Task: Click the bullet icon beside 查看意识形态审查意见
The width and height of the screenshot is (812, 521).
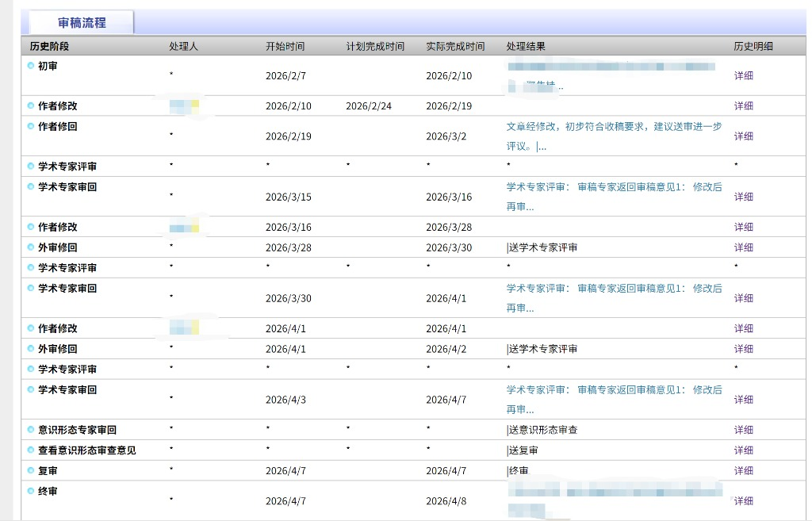Action: tap(31, 450)
